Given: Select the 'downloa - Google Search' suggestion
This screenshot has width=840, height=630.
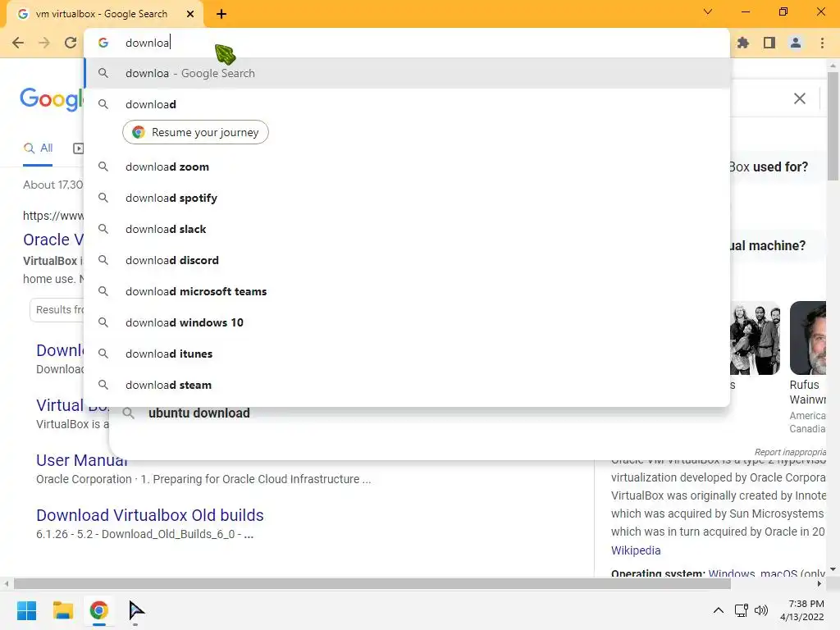Looking at the screenshot, I should 407,73.
